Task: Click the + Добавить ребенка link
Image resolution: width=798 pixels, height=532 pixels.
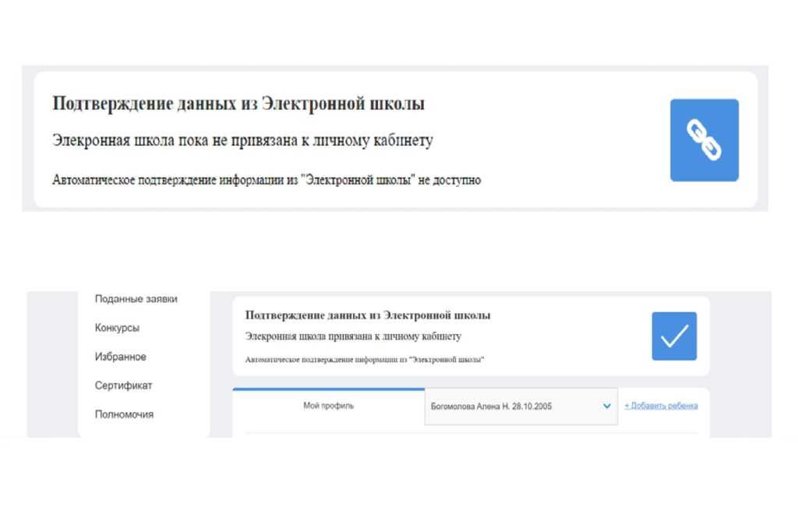Action: pos(661,406)
